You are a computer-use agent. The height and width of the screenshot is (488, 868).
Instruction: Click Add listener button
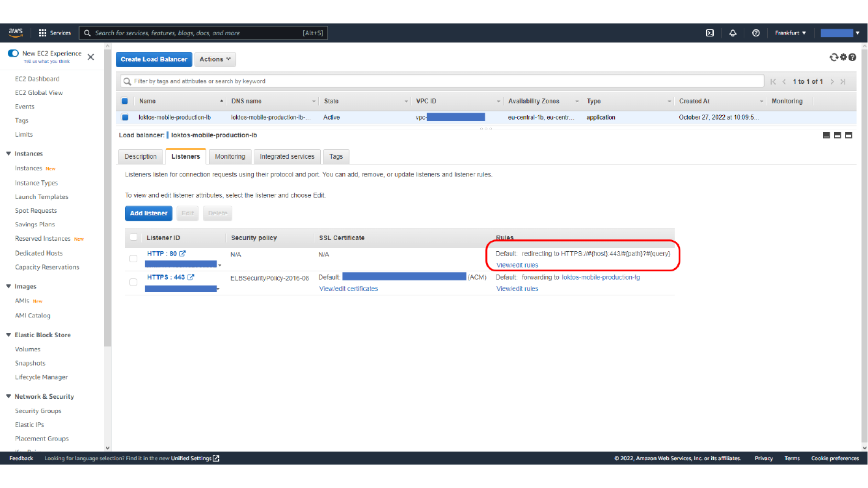click(x=148, y=213)
